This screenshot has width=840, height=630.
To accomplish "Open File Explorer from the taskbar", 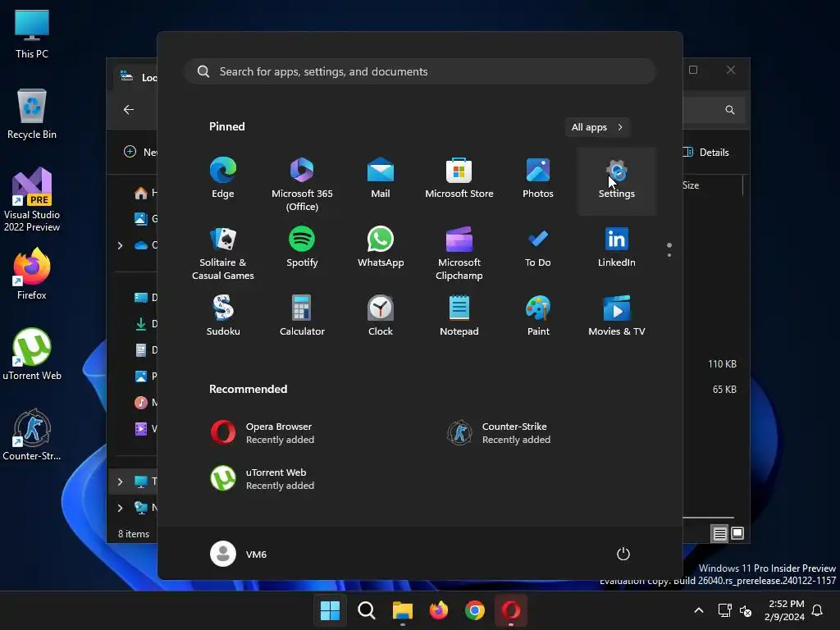I will pyautogui.click(x=402, y=610).
